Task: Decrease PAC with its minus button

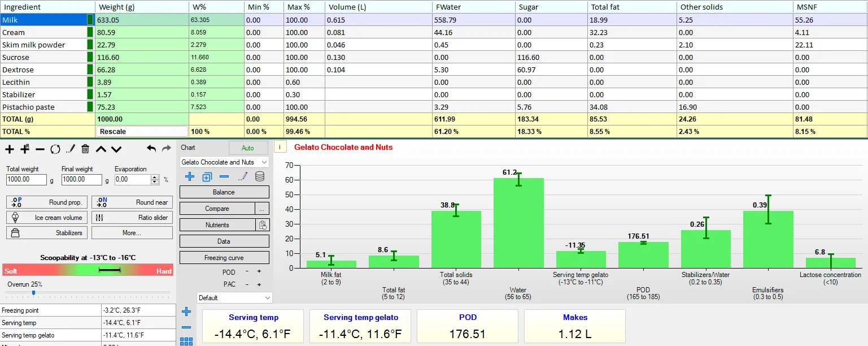Action: pos(247,284)
